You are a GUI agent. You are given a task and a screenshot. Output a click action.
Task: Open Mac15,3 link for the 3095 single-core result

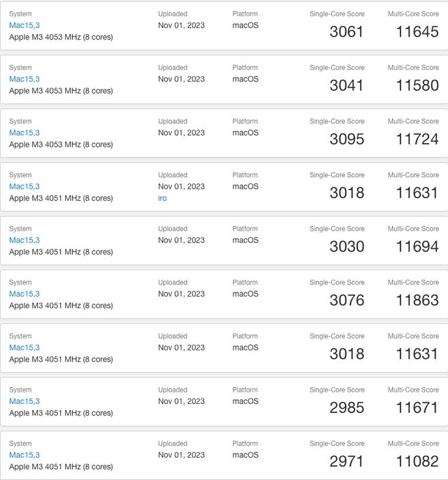[x=24, y=132]
